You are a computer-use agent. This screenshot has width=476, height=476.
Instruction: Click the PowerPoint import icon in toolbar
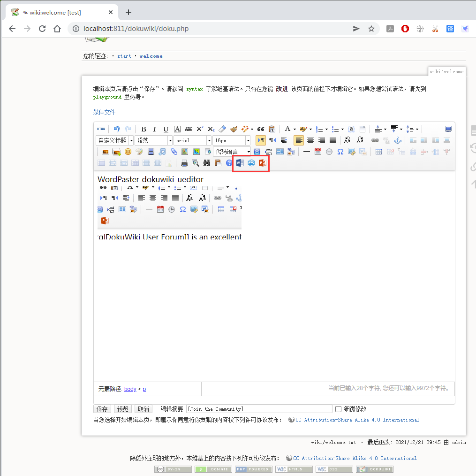[263, 163]
